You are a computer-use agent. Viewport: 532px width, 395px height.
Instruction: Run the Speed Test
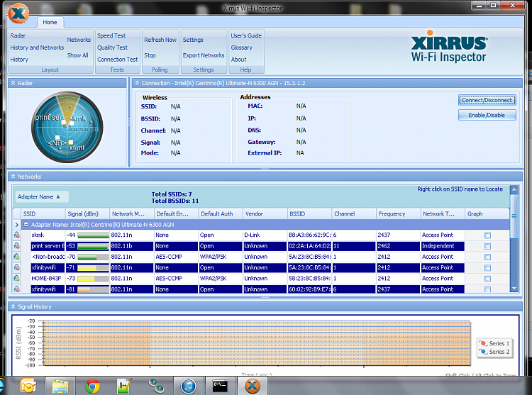point(111,35)
